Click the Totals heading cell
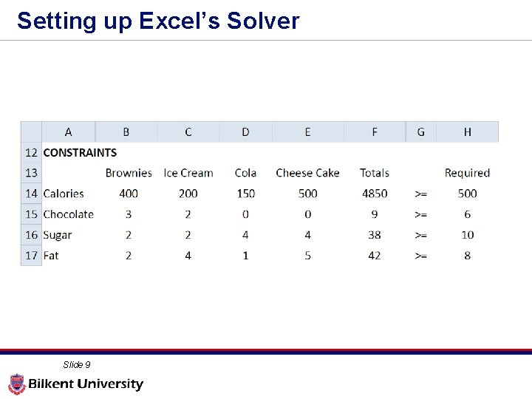The height and width of the screenshot is (399, 532). pos(375,173)
